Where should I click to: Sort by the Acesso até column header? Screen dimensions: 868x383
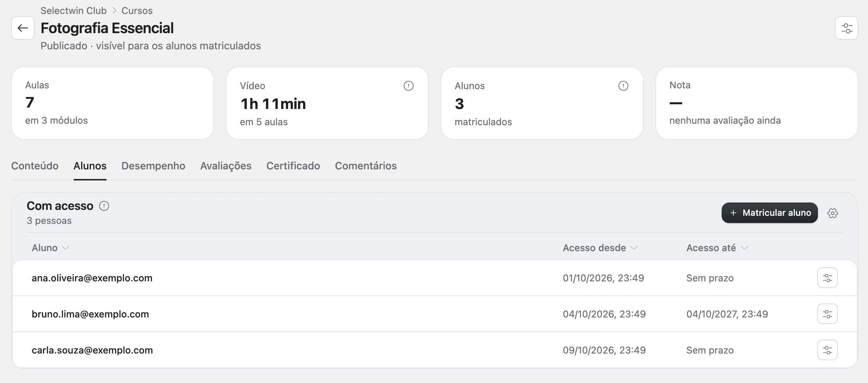pos(717,248)
